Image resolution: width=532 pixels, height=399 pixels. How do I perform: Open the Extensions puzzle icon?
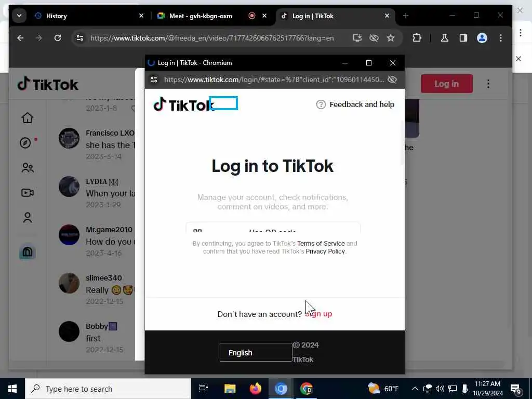pos(417,38)
